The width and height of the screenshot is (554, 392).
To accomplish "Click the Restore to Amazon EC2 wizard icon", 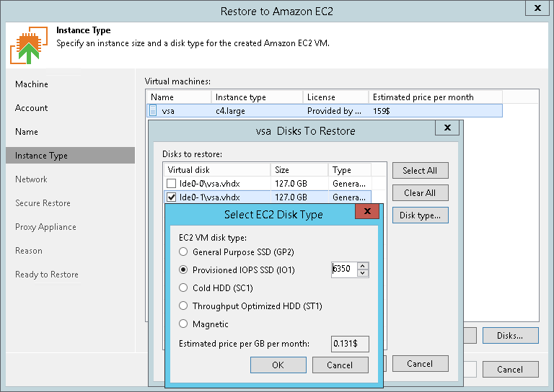I will 29,45.
